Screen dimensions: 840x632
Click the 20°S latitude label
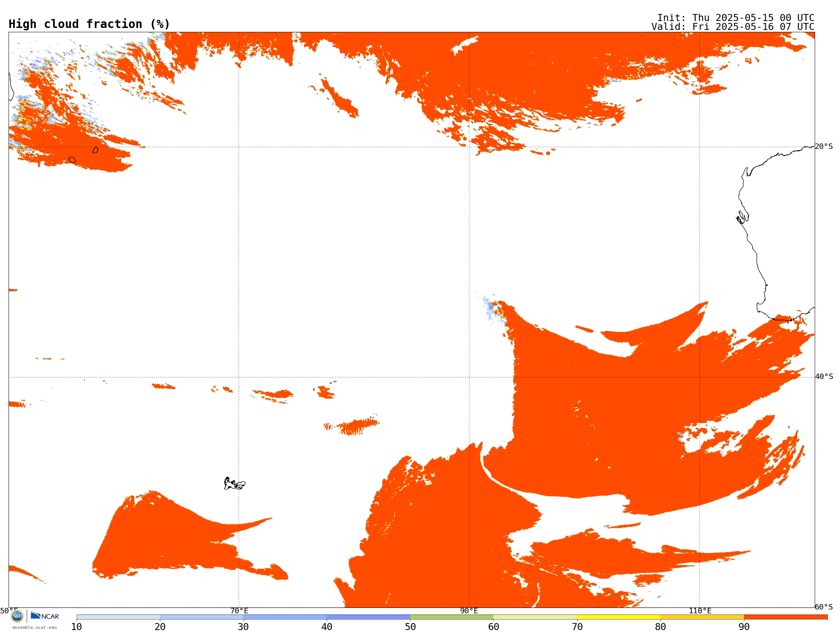point(824,147)
